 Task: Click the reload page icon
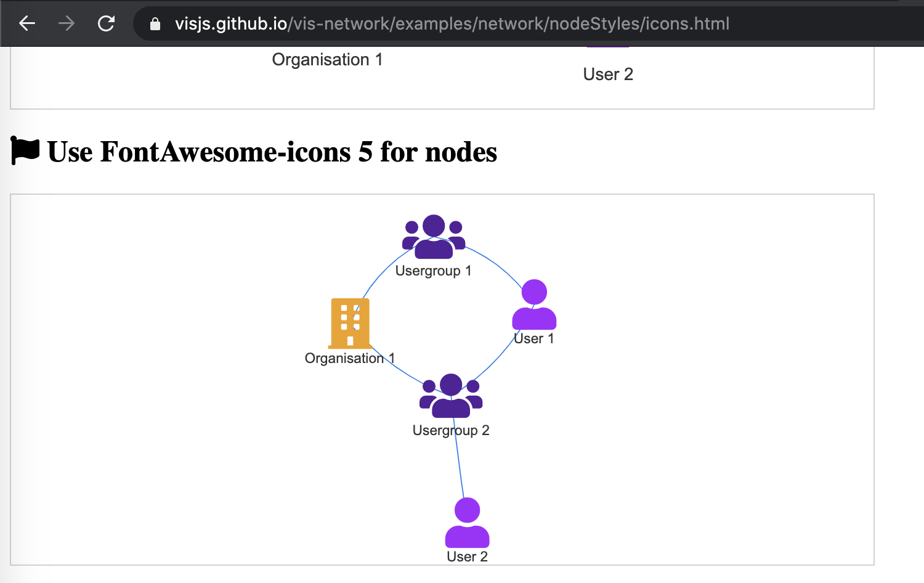point(106,23)
